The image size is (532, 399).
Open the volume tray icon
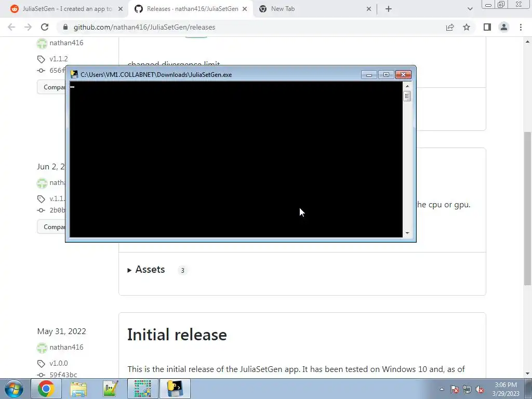tap(480, 389)
